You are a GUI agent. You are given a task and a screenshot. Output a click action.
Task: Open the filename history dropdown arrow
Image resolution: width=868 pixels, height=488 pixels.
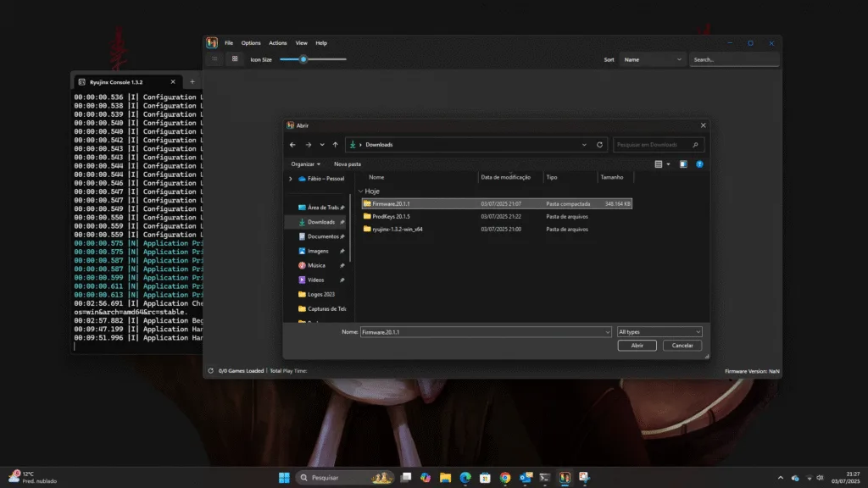607,332
